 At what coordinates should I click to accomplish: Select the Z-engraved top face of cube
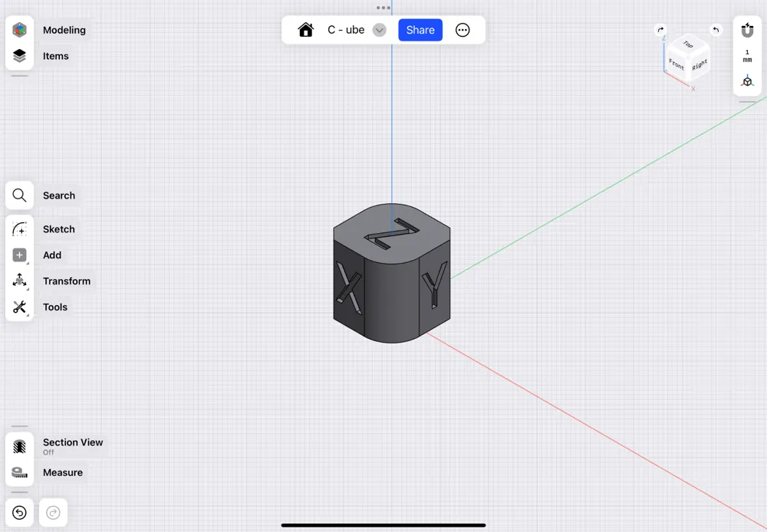click(392, 234)
